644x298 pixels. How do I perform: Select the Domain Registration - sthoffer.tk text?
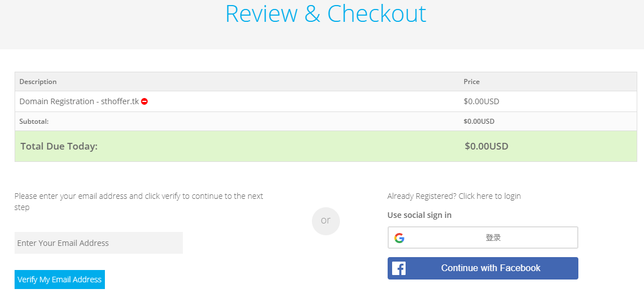pos(79,101)
